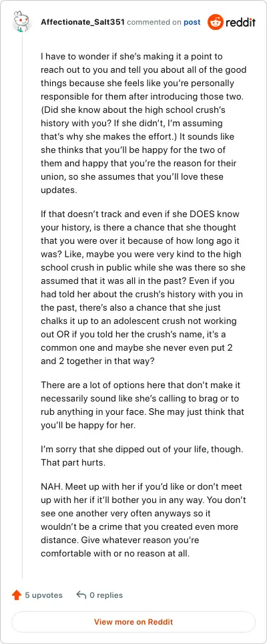Viewport: 267px width, 644px height.
Task: Click the user avatar icon
Action: pos(22,22)
